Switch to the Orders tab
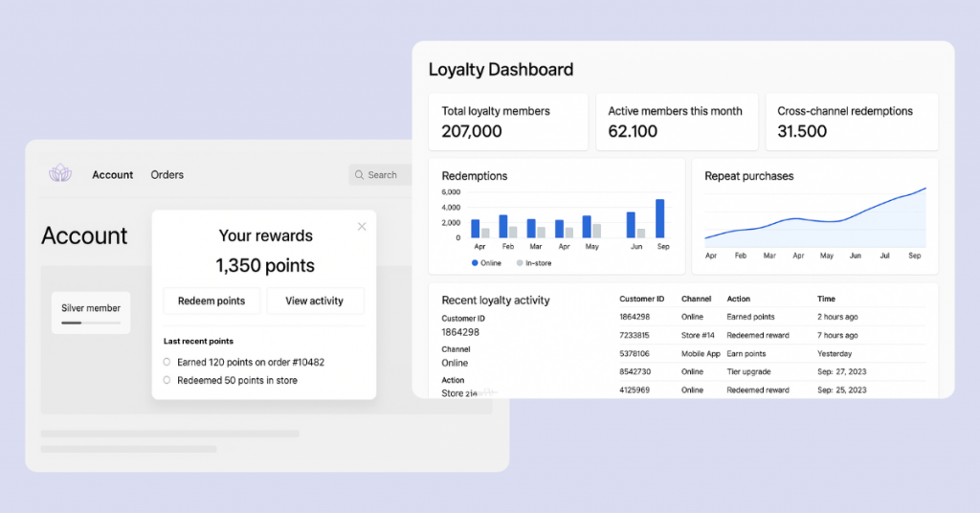 [x=167, y=175]
